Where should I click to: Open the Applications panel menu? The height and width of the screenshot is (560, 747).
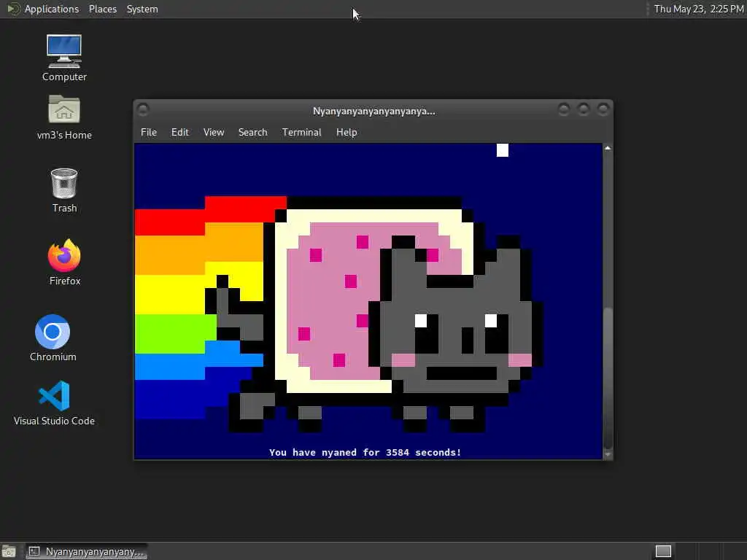coord(52,9)
